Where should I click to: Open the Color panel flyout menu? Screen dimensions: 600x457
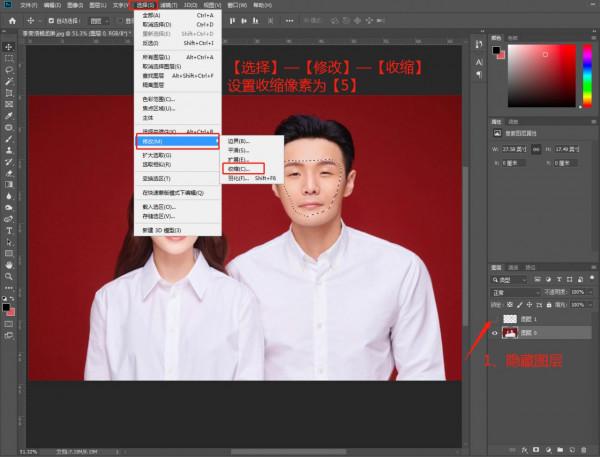point(593,38)
